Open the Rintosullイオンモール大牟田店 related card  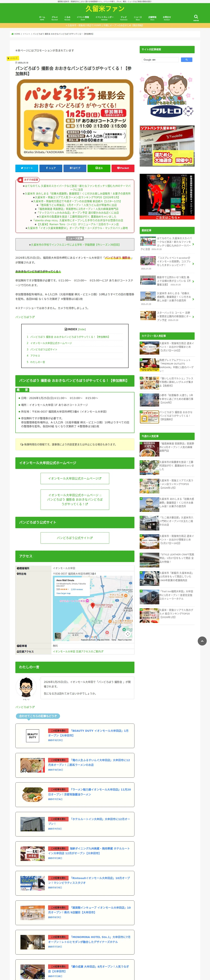(x=75, y=883)
